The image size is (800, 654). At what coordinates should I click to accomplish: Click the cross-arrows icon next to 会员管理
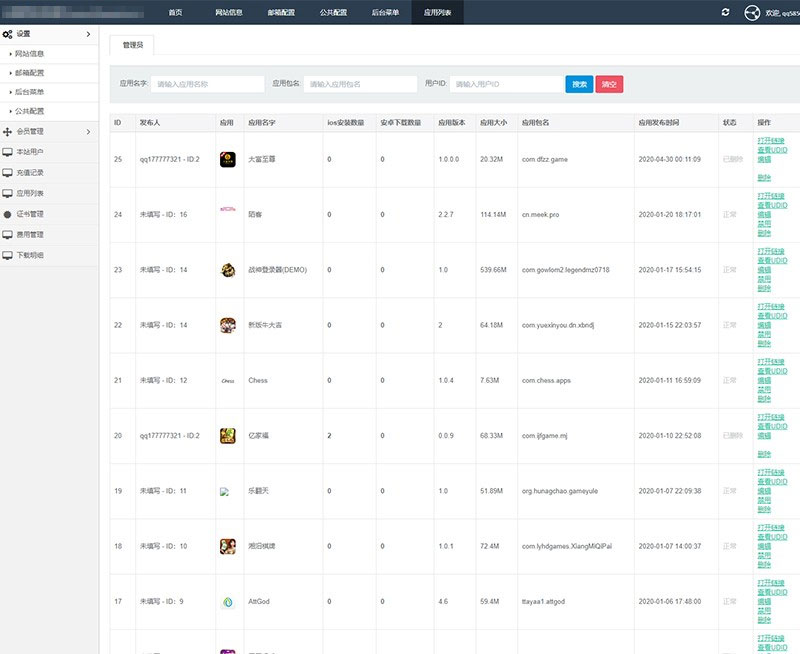coord(8,131)
